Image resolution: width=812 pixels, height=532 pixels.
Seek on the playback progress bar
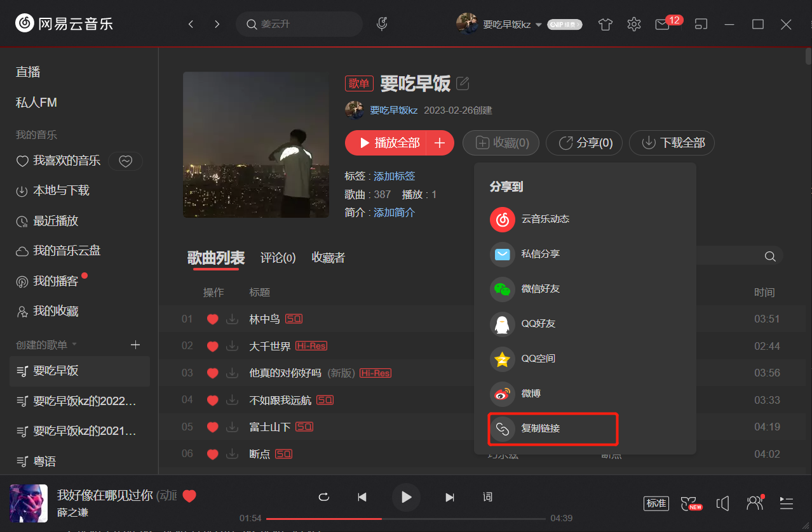point(406,519)
